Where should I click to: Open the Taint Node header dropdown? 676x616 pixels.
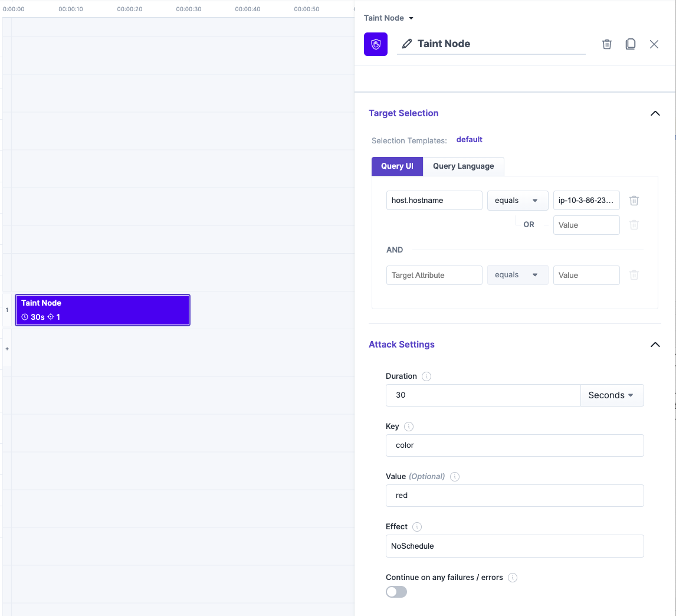pos(411,18)
